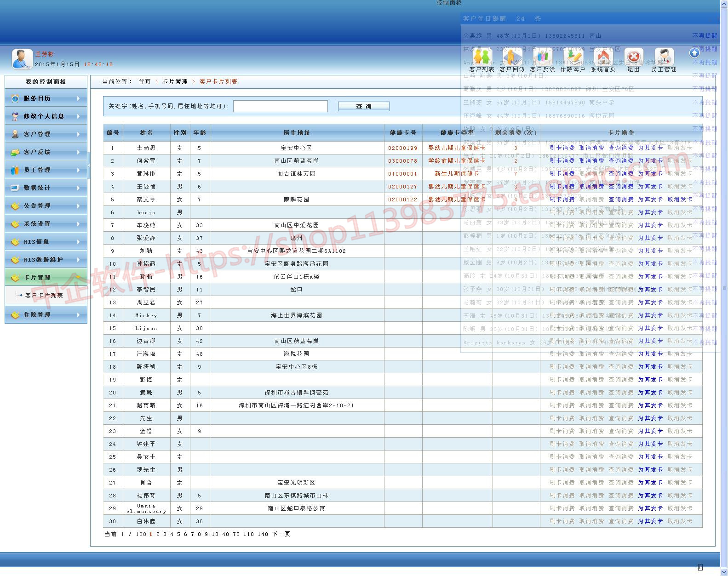Click health card number 02000199
Viewport: 728px width, 576px height.
(403, 148)
